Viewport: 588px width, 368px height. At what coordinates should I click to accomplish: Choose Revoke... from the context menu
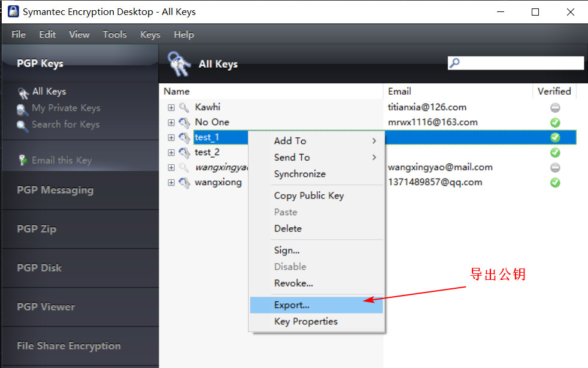tap(317, 283)
